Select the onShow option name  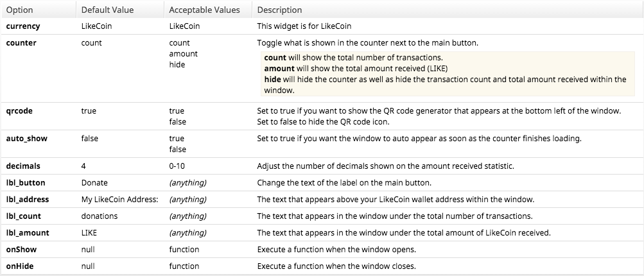click(21, 249)
